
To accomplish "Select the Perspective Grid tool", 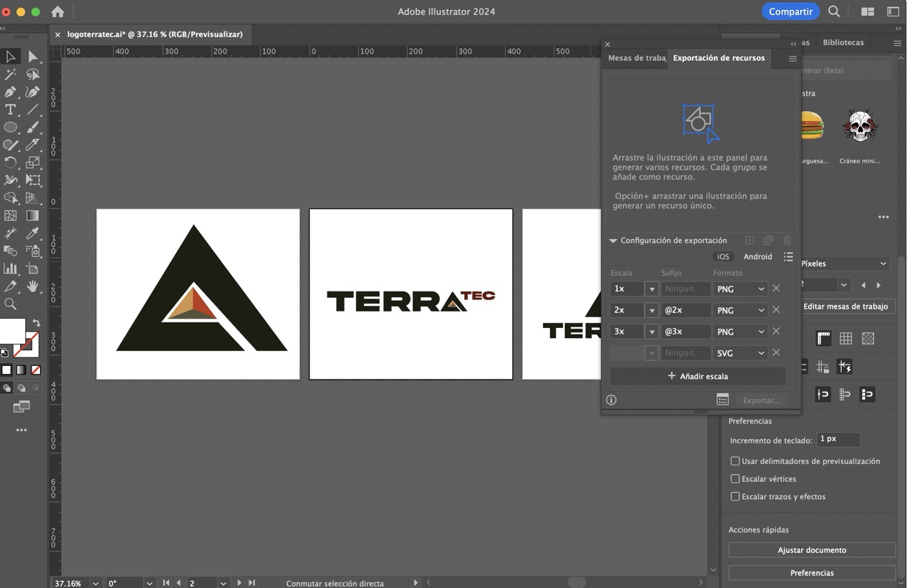I will pyautogui.click(x=33, y=198).
